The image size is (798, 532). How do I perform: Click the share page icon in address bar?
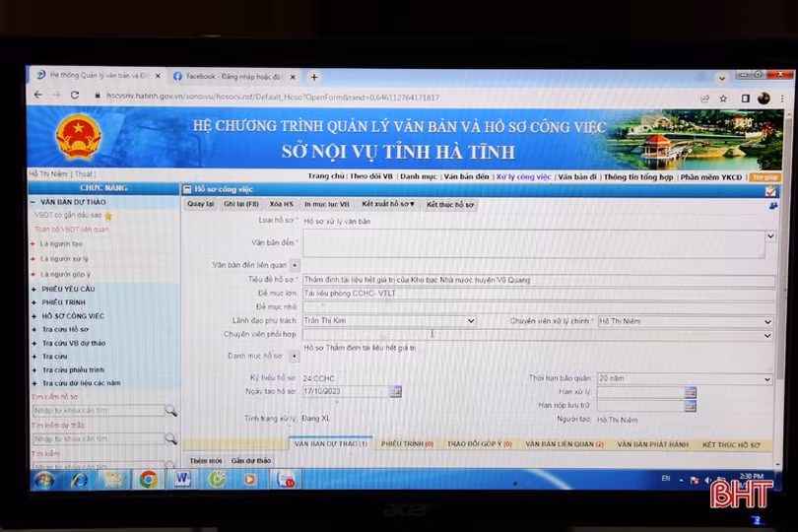click(704, 99)
